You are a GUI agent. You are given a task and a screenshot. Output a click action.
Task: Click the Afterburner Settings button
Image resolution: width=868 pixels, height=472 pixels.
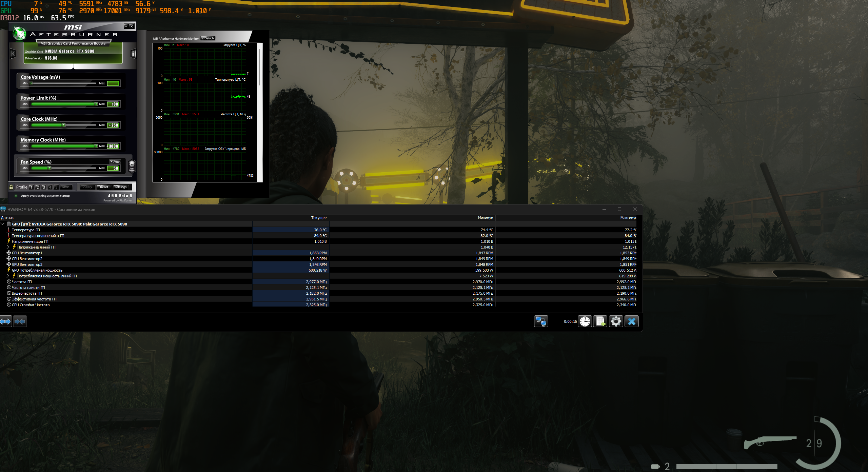coord(120,187)
